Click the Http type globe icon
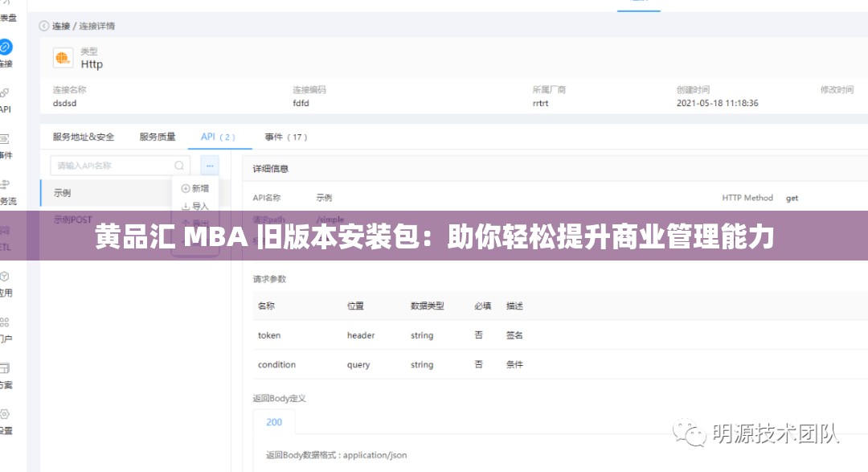 [x=63, y=58]
